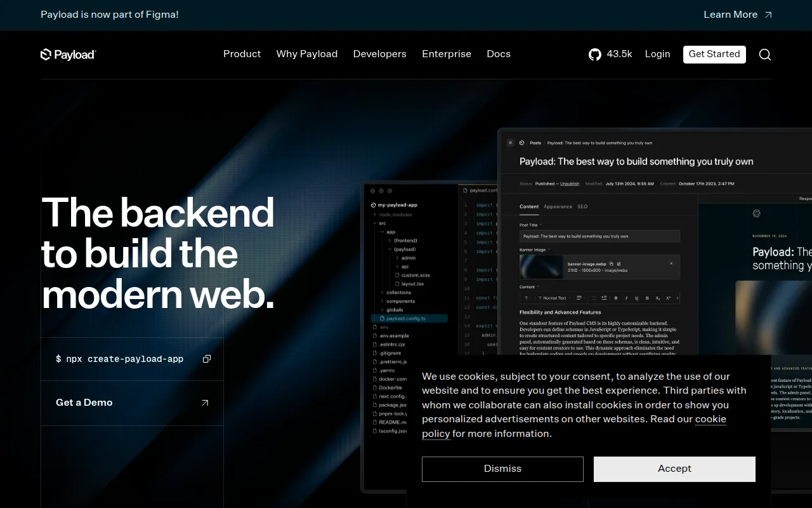Accept cookies in the consent banner
This screenshot has height=508, width=812.
tap(674, 469)
